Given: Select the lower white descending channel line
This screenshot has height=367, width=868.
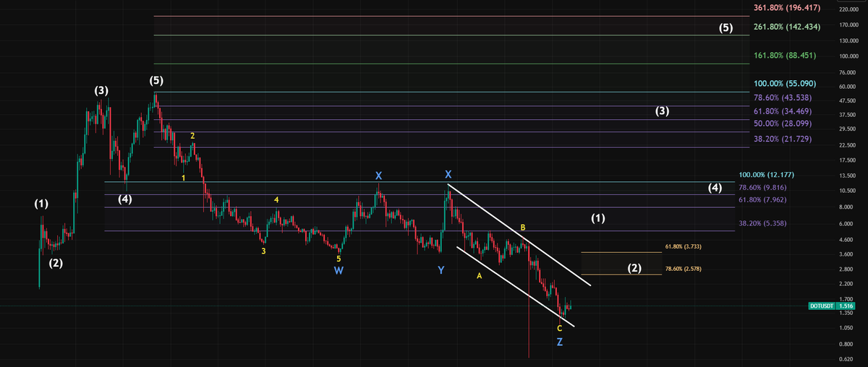Looking at the screenshot, I should (x=515, y=288).
